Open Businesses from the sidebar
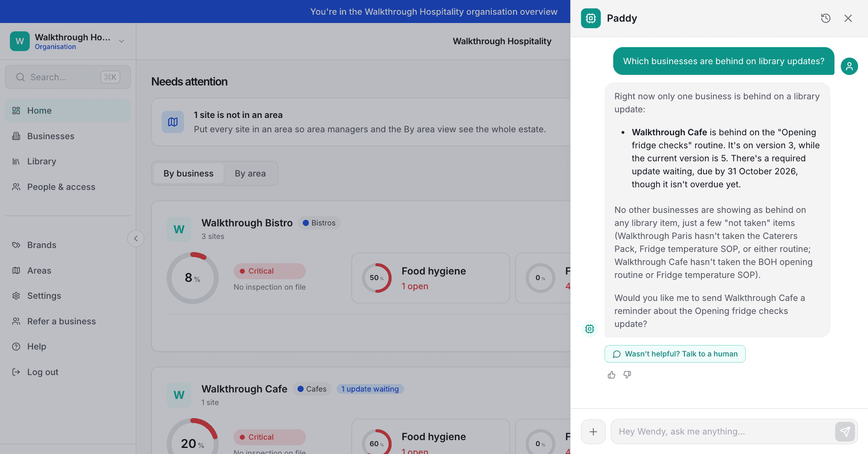 pyautogui.click(x=68, y=136)
